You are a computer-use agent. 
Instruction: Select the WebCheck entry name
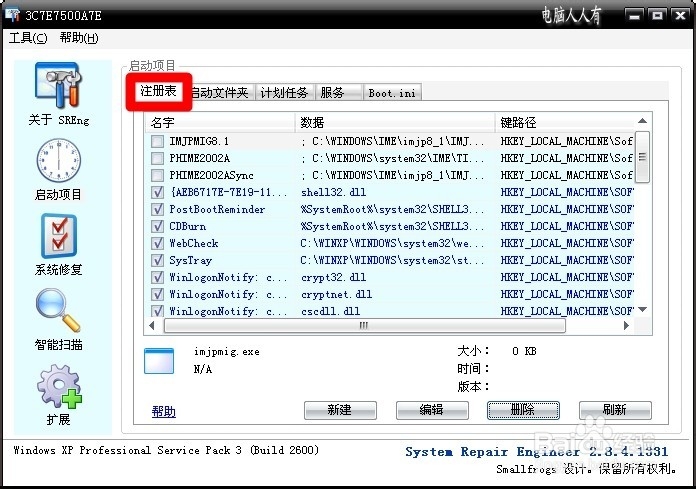click(x=194, y=243)
